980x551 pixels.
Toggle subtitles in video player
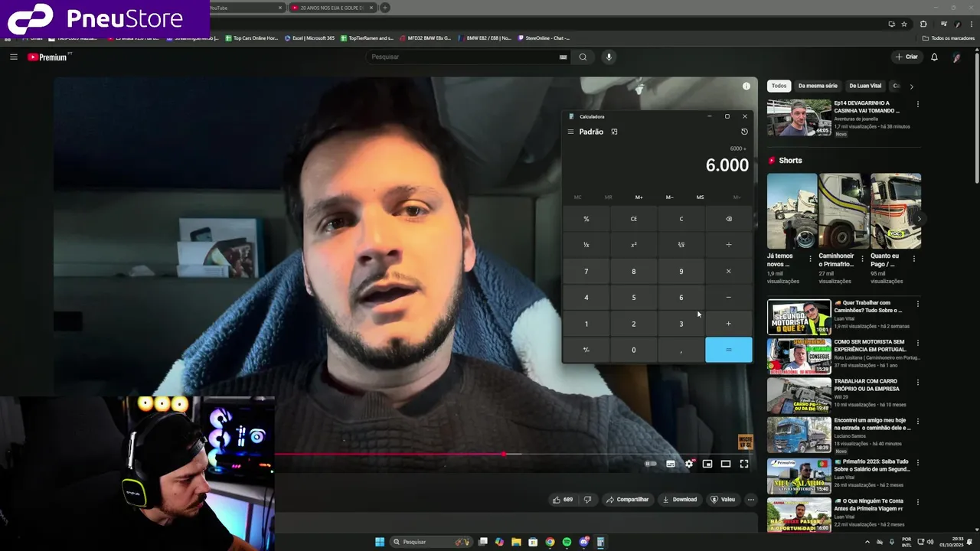[671, 464]
